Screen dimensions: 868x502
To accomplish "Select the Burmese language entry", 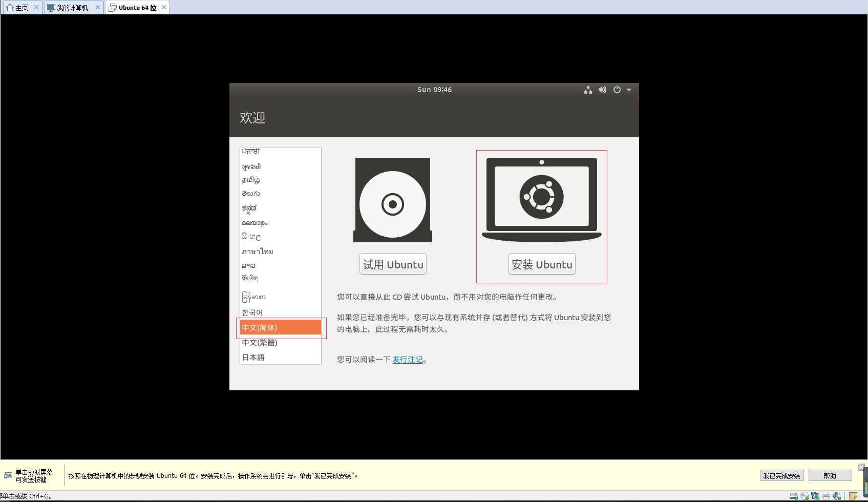I will click(x=281, y=297).
